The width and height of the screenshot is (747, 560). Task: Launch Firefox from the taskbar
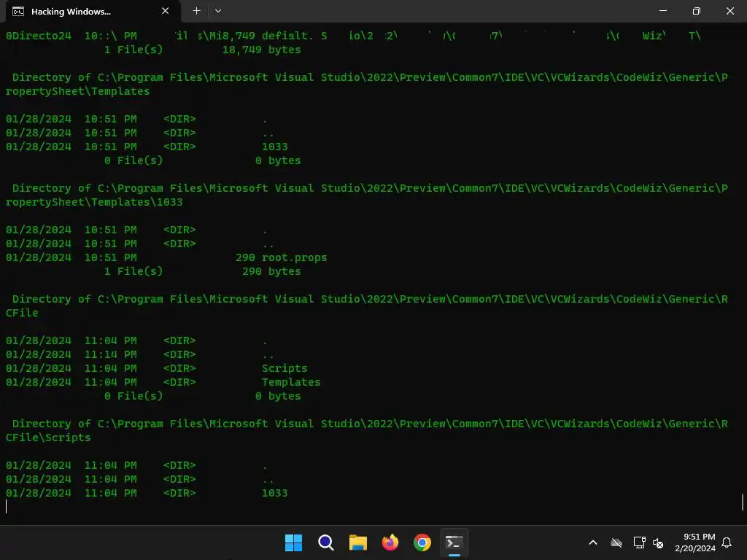(x=390, y=542)
